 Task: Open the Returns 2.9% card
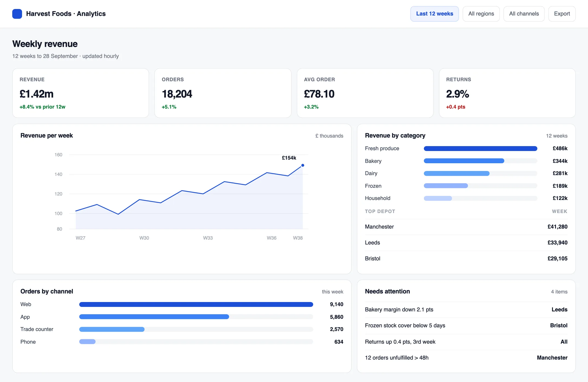click(507, 93)
